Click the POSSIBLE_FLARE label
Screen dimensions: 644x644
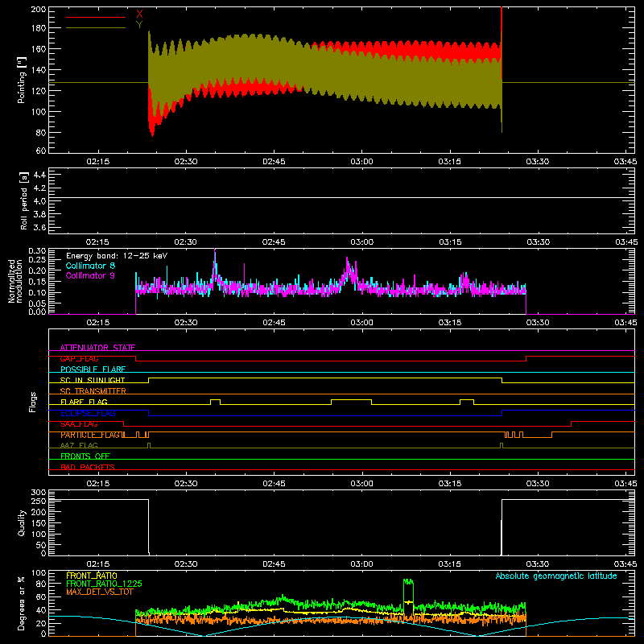[x=93, y=369]
